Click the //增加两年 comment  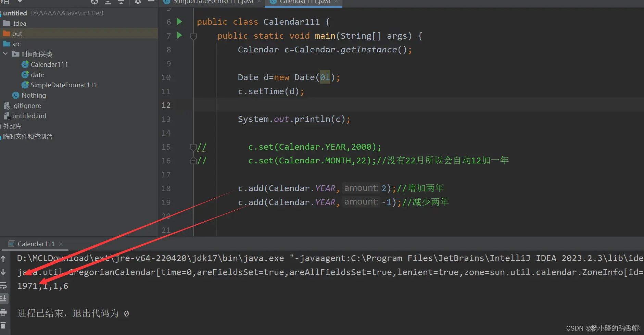[x=421, y=188]
